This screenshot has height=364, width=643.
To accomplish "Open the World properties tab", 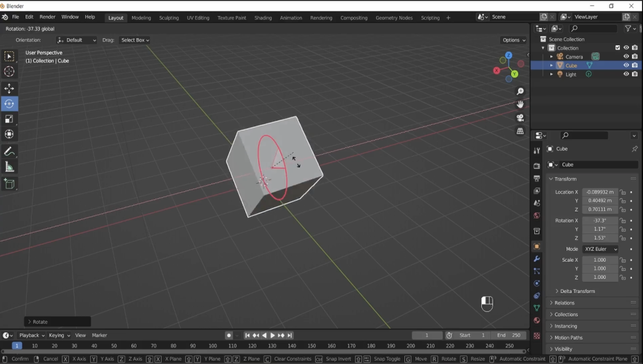I will coord(537,215).
